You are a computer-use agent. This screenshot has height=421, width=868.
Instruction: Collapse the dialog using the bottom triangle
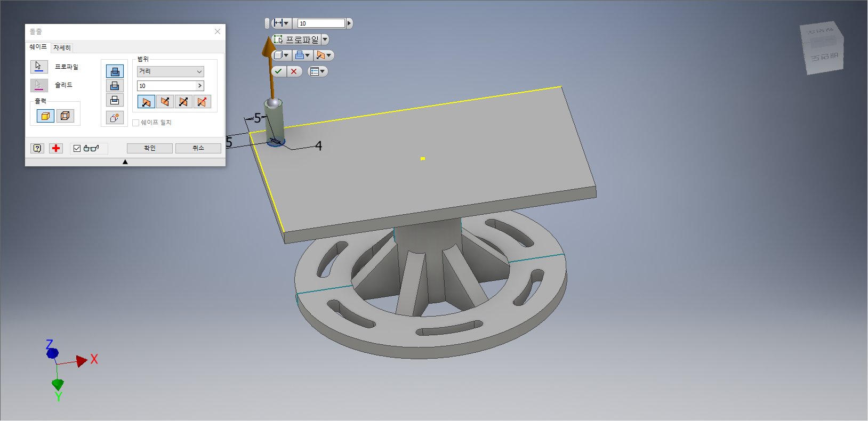pos(125,162)
